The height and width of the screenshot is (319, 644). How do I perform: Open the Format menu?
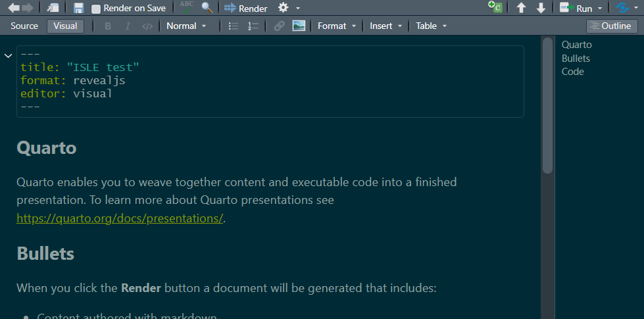[x=336, y=26]
